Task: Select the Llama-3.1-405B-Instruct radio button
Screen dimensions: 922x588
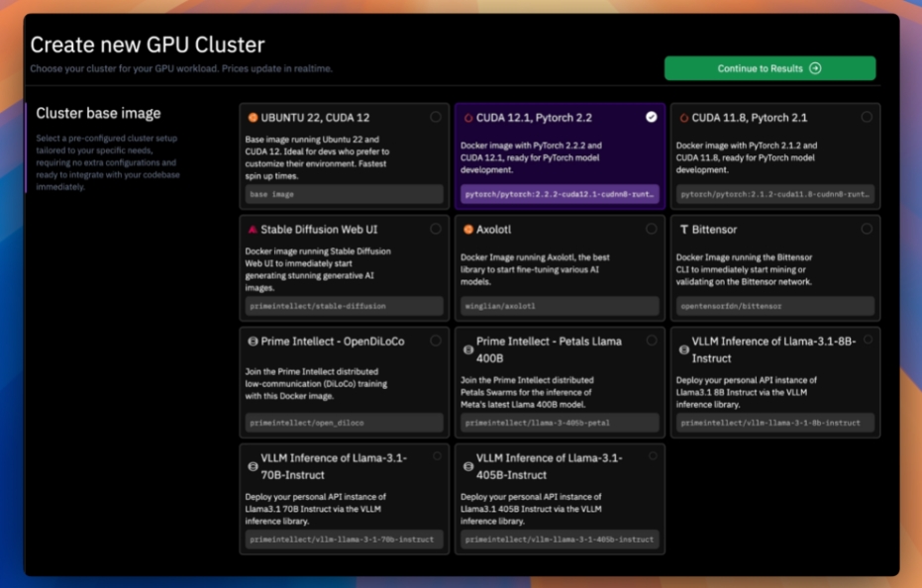Action: coord(653,455)
